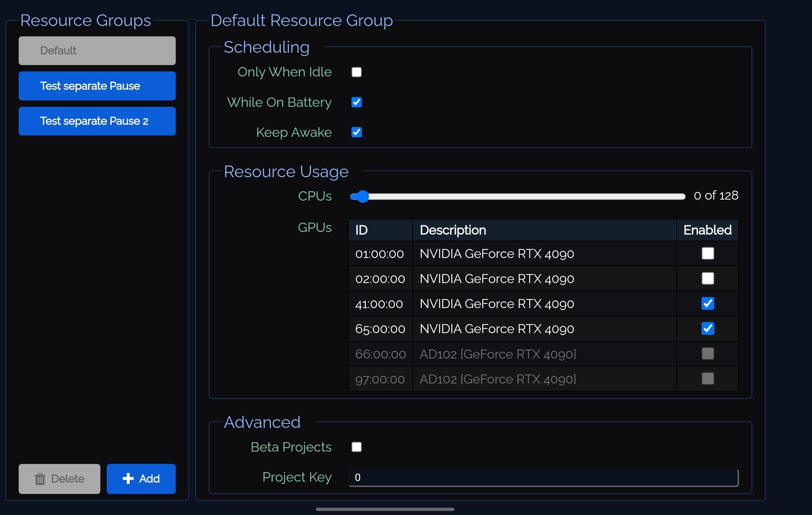Open Test separate Pause group
Image resolution: width=812 pixels, height=515 pixels.
tap(97, 86)
